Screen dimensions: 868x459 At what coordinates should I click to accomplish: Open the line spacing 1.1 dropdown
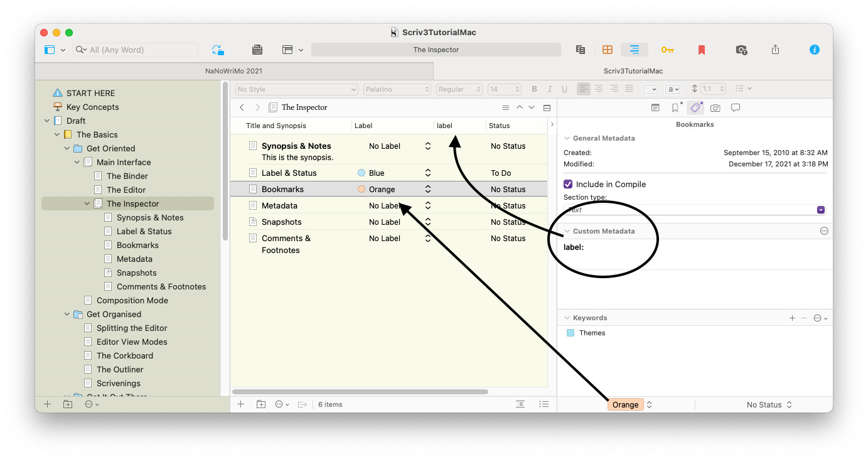tap(713, 89)
